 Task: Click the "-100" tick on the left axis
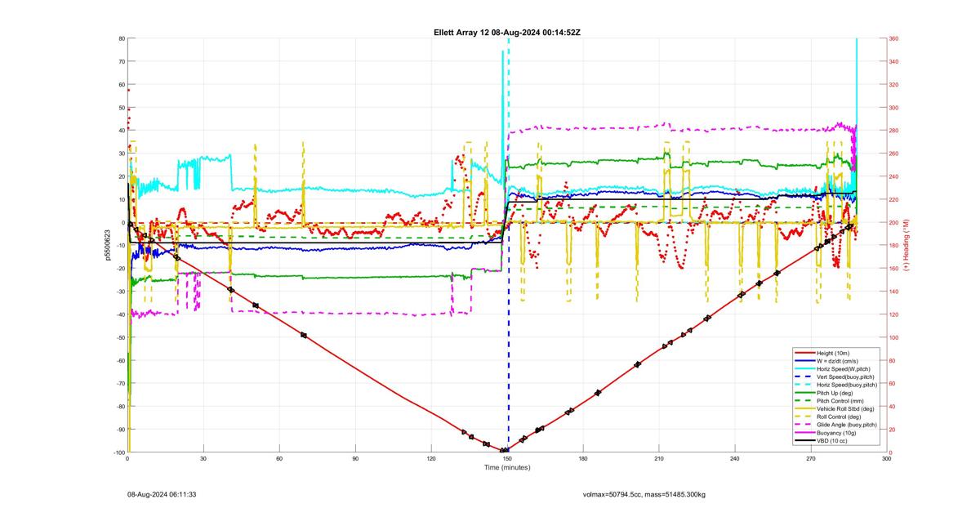tap(118, 452)
